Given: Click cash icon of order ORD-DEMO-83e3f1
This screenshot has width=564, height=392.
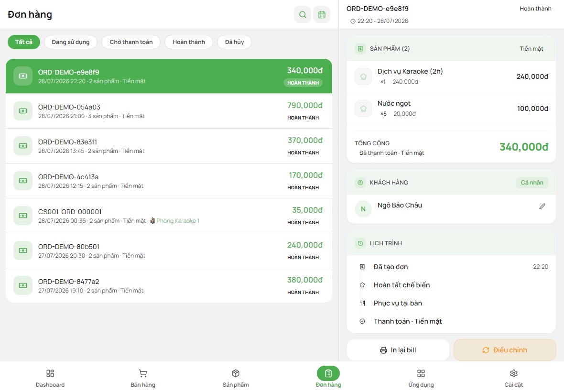Looking at the screenshot, I should [23, 146].
